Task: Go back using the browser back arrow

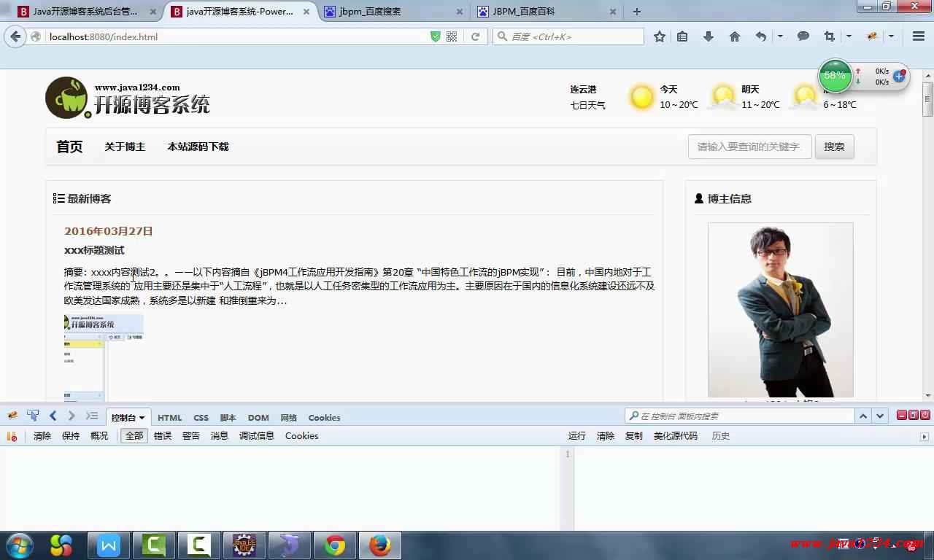Action: tap(15, 36)
